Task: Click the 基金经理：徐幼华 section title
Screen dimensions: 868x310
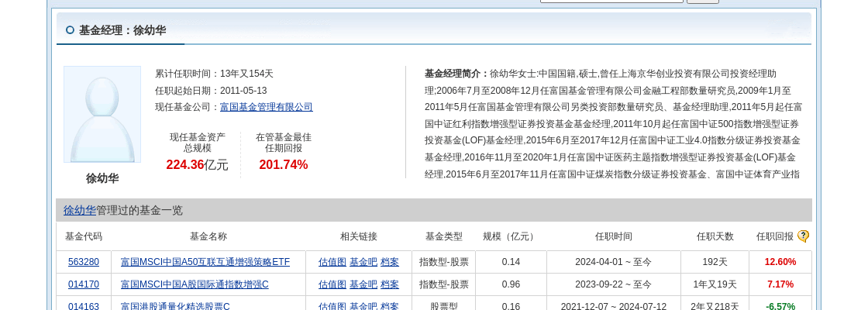Action: coord(122,30)
